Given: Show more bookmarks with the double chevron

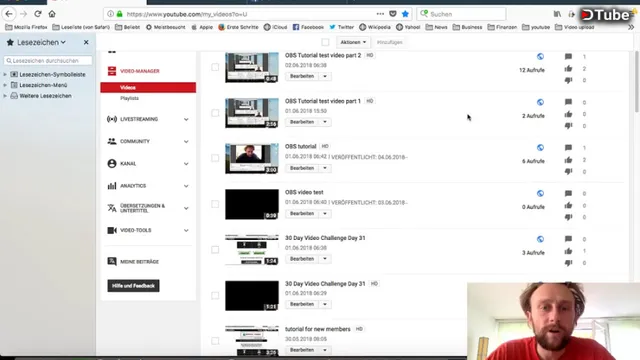Looking at the screenshot, I should [631, 27].
